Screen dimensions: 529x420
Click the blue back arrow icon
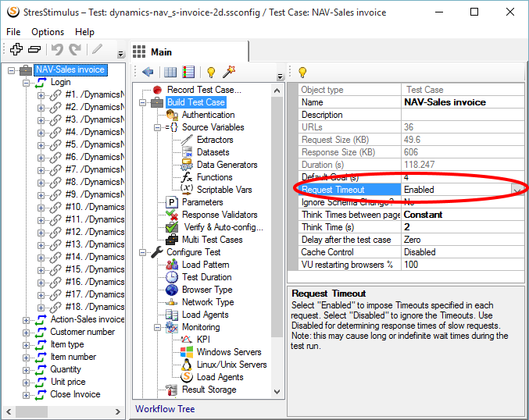pyautogui.click(x=148, y=72)
